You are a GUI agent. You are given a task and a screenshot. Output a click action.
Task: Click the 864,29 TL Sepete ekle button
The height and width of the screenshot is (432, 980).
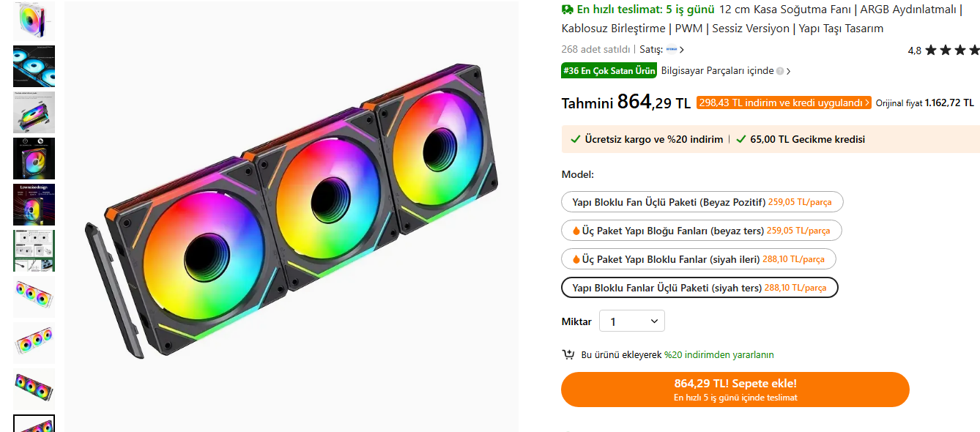coord(735,390)
